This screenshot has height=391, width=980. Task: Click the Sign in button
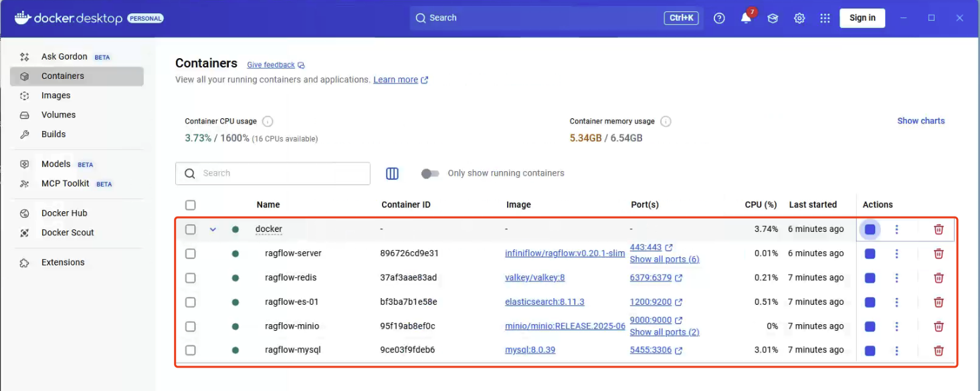click(x=862, y=18)
